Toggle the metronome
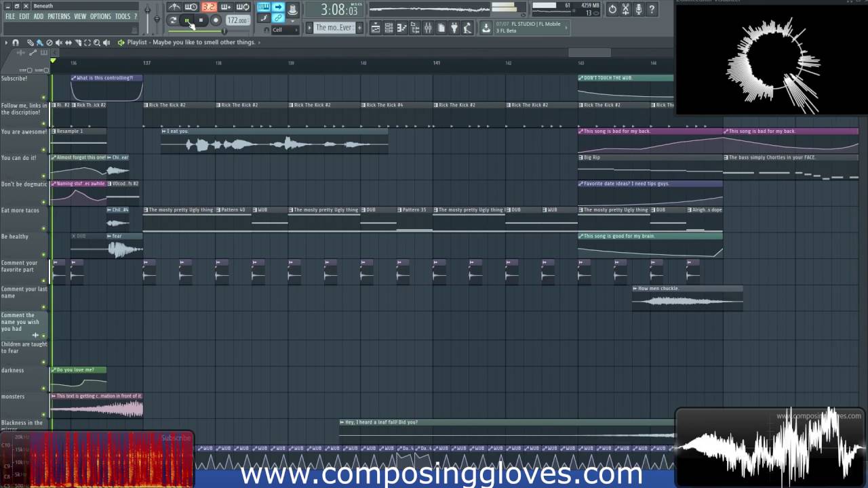868x488 pixels. (174, 7)
